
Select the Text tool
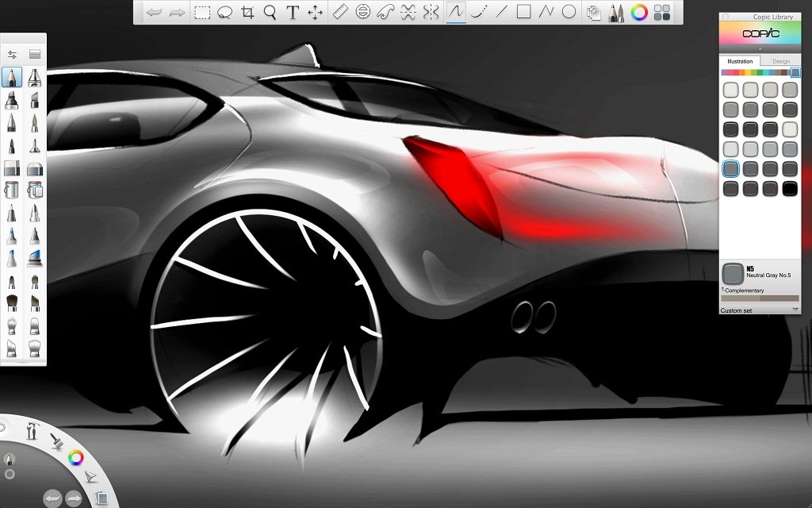tap(291, 13)
